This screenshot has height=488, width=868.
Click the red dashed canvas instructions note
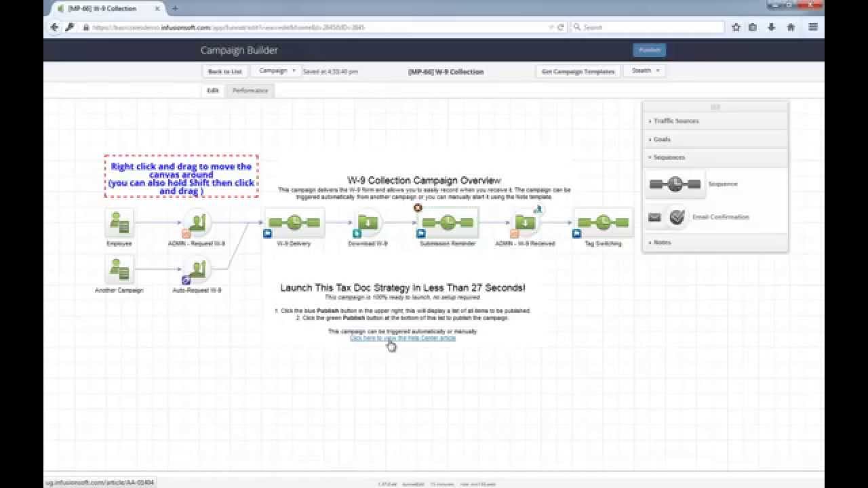[182, 176]
